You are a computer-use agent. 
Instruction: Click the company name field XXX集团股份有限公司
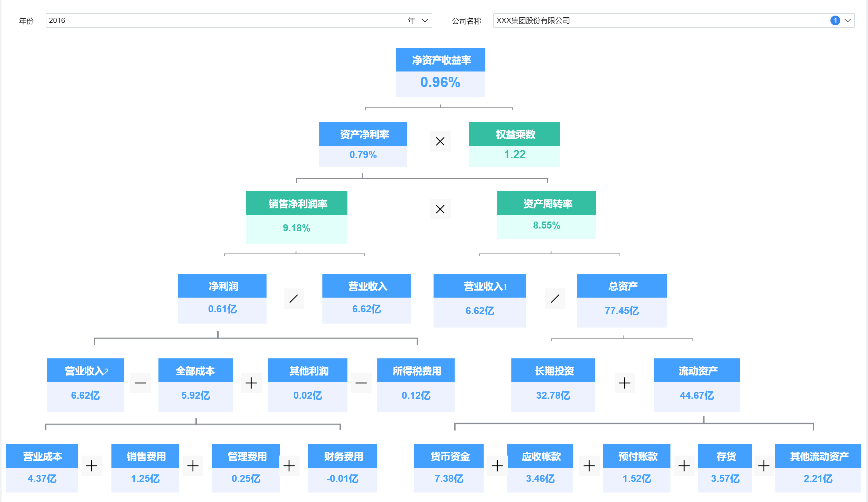pos(655,20)
